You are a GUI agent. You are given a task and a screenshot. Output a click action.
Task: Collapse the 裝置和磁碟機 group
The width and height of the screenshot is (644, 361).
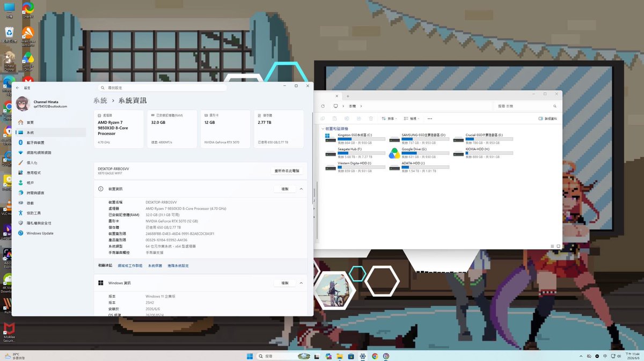(323, 129)
